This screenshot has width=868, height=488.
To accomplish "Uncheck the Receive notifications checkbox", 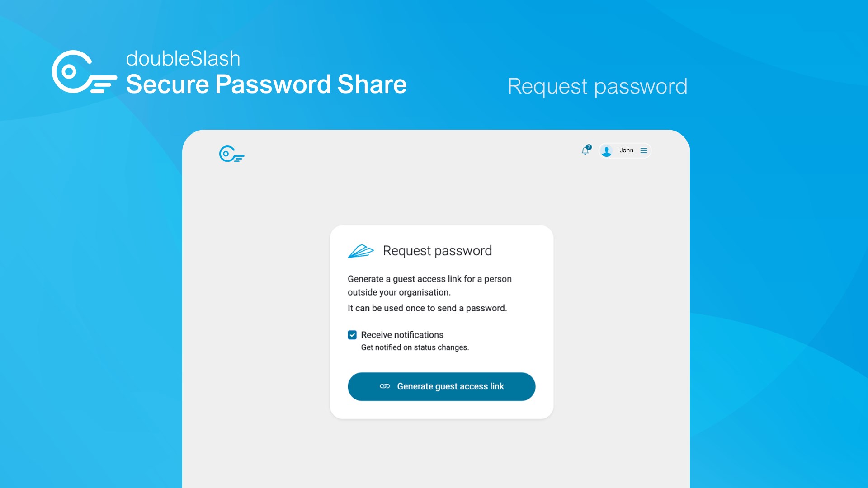I will coord(352,335).
